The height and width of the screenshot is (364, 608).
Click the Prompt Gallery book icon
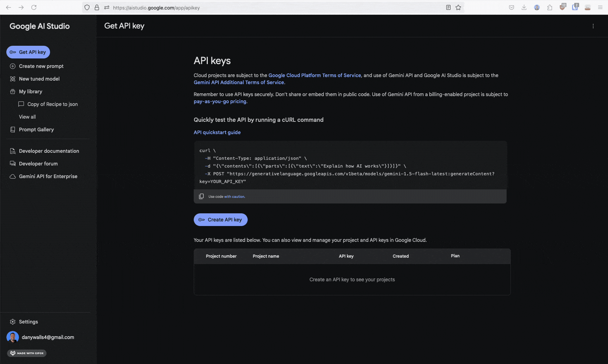coord(13,130)
